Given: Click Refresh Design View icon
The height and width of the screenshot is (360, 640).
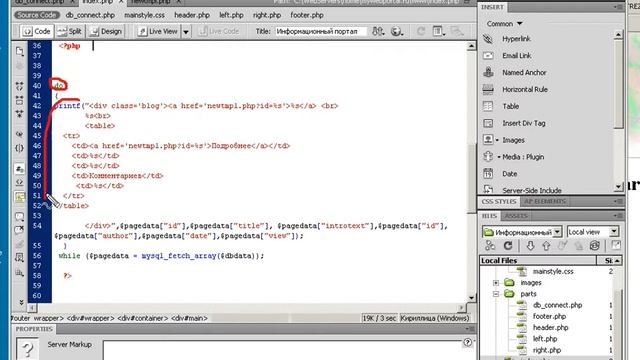Looking at the screenshot, I should (x=421, y=31).
